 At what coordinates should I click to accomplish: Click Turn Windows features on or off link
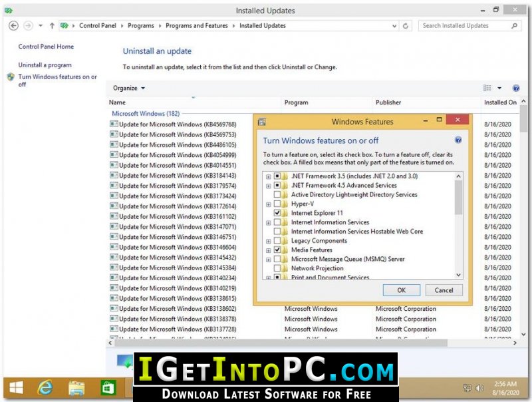(58, 81)
